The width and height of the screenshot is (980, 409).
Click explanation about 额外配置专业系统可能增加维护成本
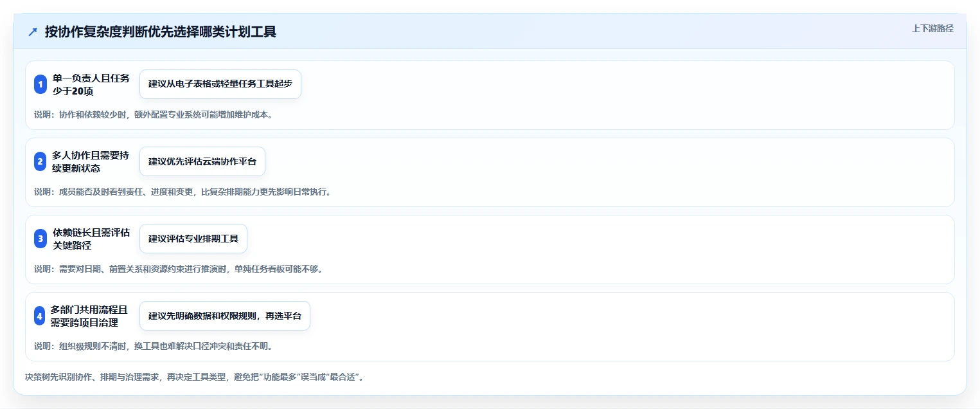coord(154,114)
